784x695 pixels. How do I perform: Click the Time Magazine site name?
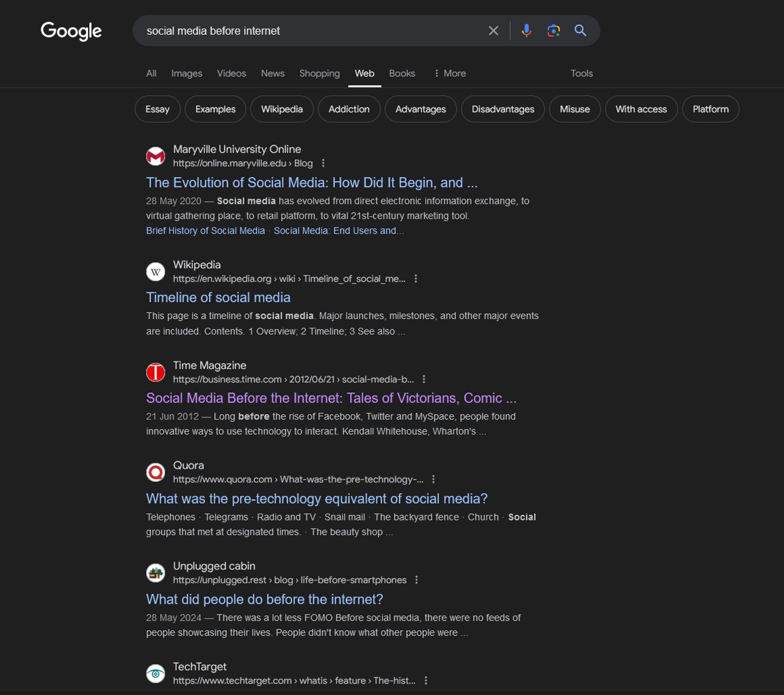pyautogui.click(x=210, y=366)
